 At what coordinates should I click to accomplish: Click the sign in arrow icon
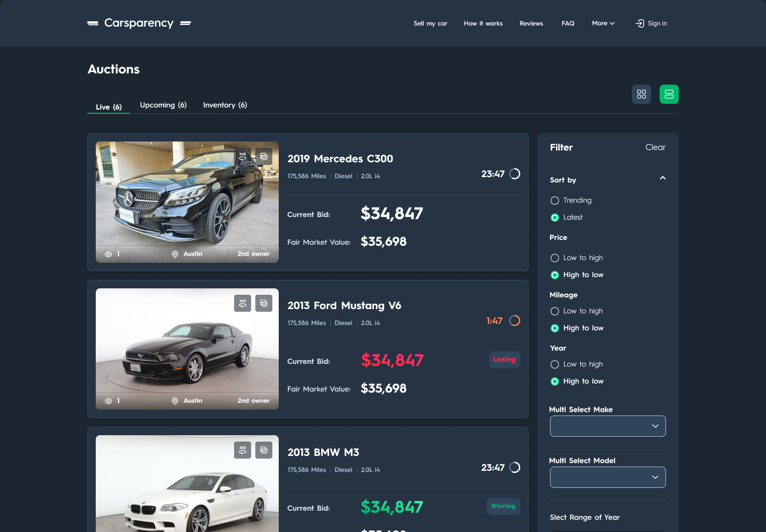[640, 23]
